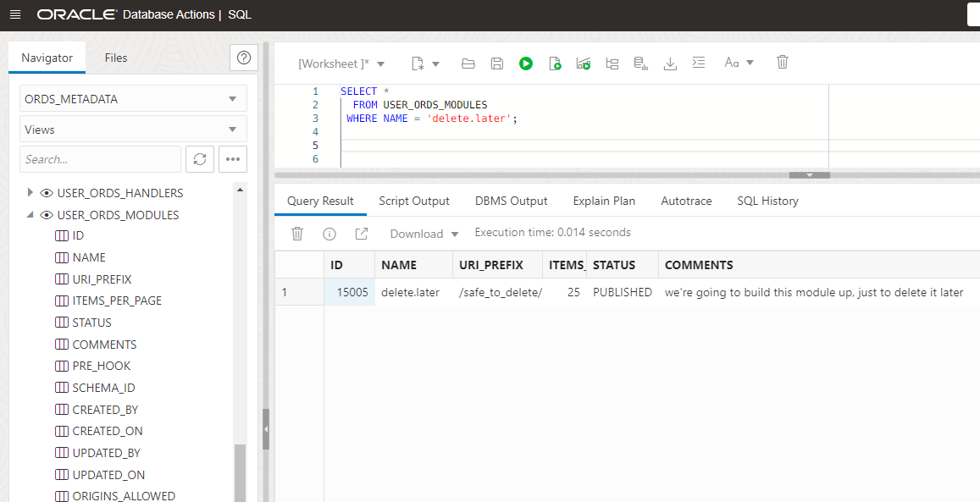The height and width of the screenshot is (502, 980).
Task: Click the green Run Statement button
Action: point(526,63)
